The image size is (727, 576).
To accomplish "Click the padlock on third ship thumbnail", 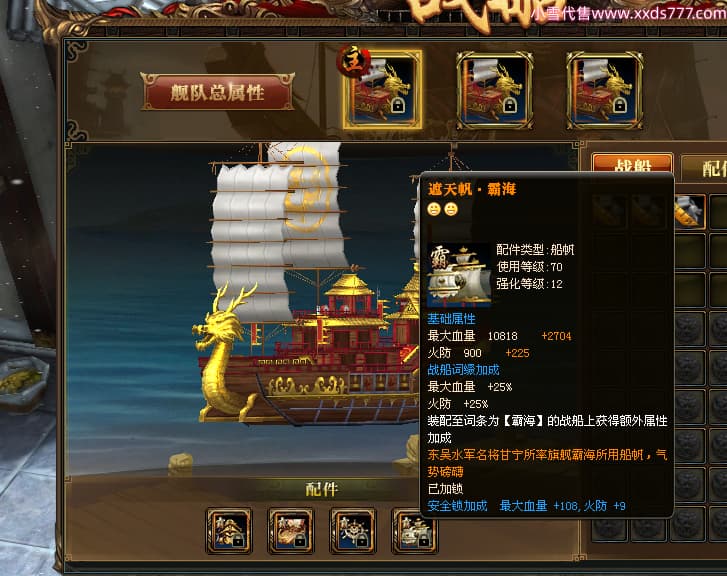I will (619, 105).
